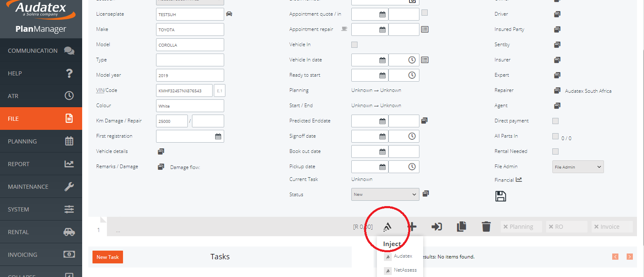Click the Planning status button
Viewport: 644px width, 277px height.
click(x=521, y=227)
